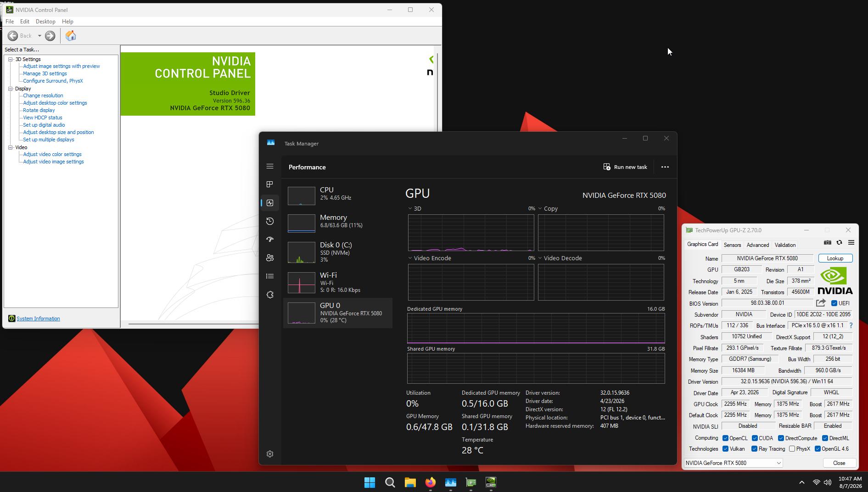Viewport: 868px width, 492px height.
Task: Open Task Manager settings gear
Action: (x=270, y=454)
